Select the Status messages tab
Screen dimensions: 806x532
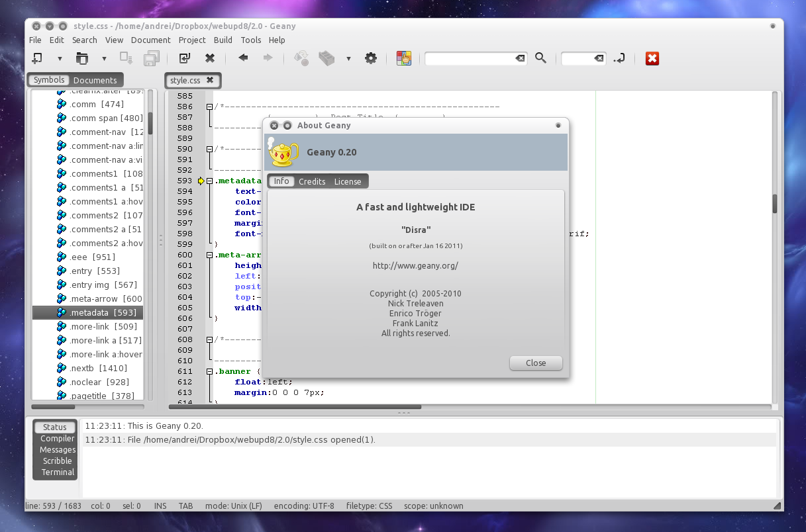pyautogui.click(x=55, y=427)
